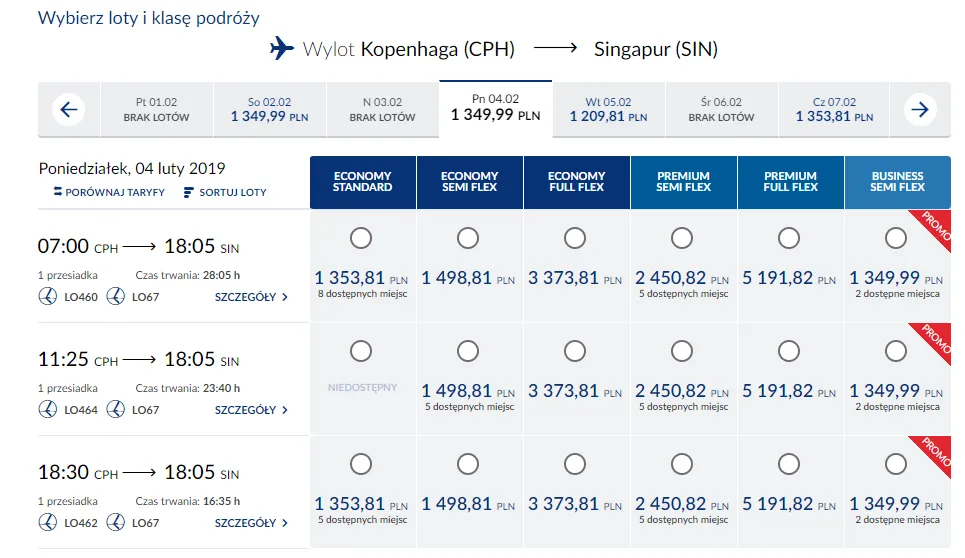Click the Sortuj loty link
This screenshot has height=558, width=965.
click(233, 192)
